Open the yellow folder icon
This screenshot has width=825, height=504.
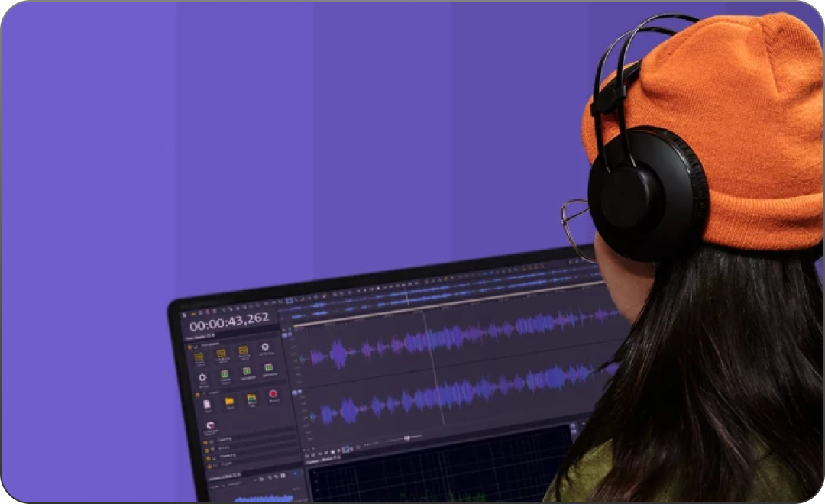pyautogui.click(x=229, y=402)
